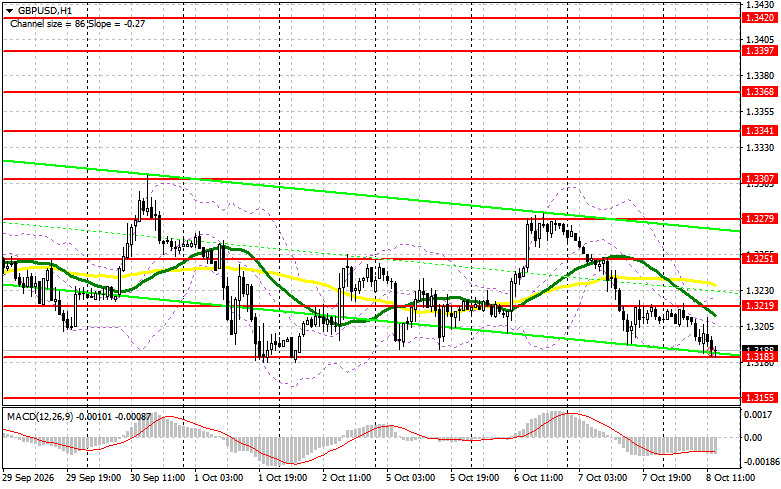The width and height of the screenshot is (781, 489).
Task: Click the 1.3330 price axis value
Action: pos(760,147)
